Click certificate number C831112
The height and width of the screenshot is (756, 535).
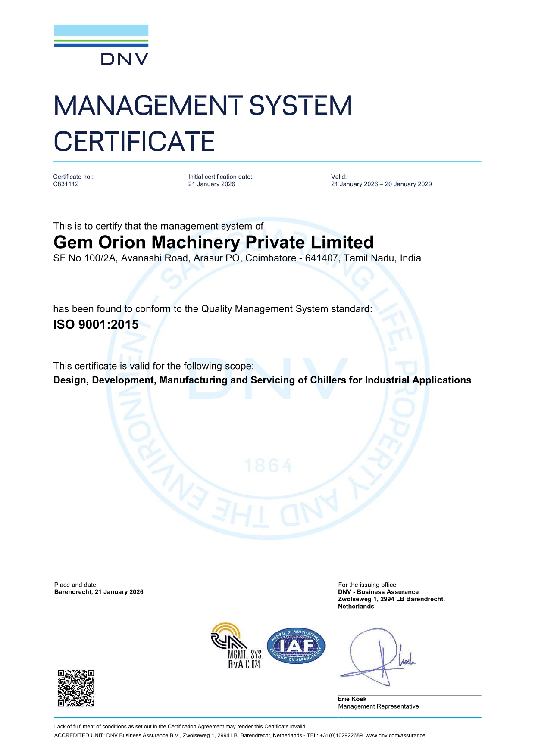66,184
